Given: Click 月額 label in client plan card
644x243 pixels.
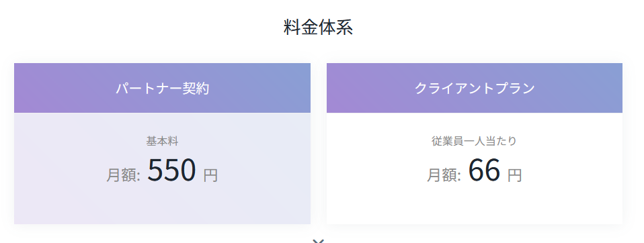Looking at the screenshot, I should pos(444,175).
